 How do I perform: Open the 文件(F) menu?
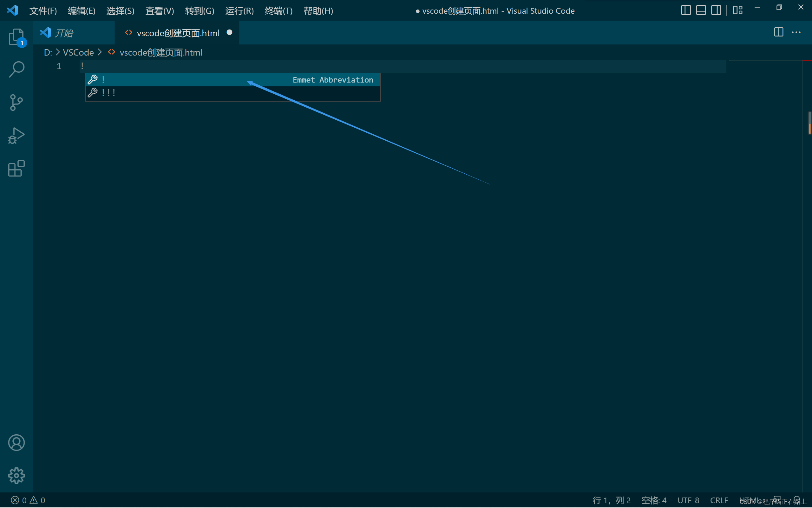click(x=43, y=11)
